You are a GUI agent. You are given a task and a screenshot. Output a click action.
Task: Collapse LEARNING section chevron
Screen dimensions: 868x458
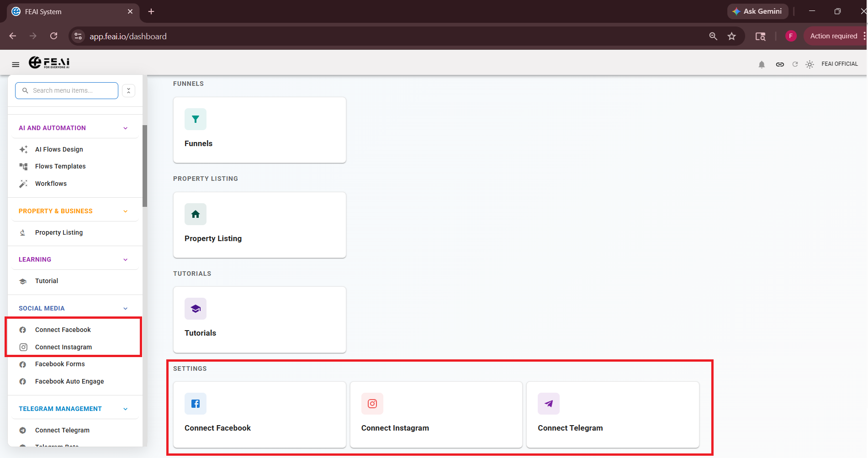(x=126, y=260)
